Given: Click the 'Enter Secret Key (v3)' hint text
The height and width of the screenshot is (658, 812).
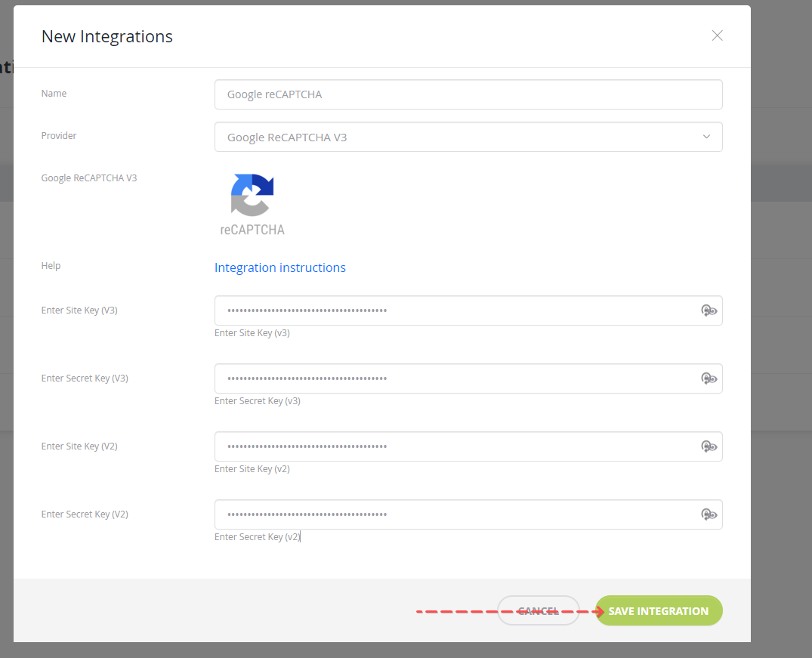Looking at the screenshot, I should tap(258, 401).
